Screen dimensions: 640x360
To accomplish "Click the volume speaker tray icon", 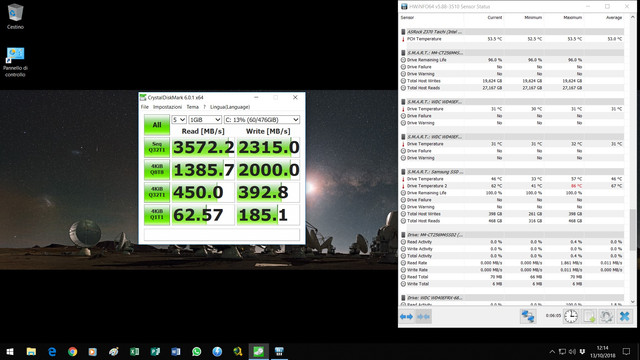I will point(572,351).
